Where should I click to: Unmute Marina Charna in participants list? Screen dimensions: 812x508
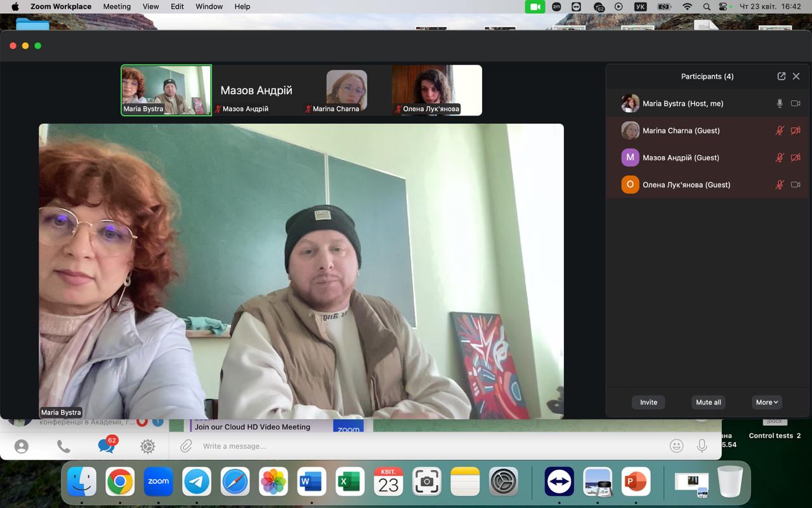pos(780,131)
